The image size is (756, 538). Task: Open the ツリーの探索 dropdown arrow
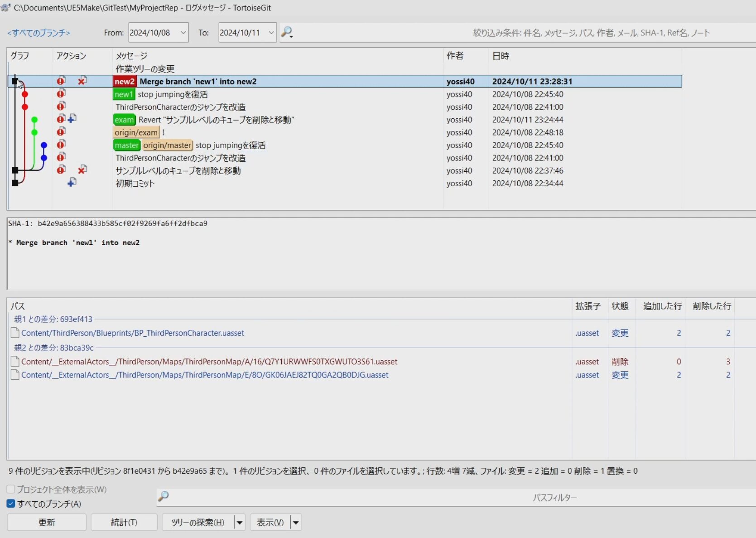coord(240,522)
